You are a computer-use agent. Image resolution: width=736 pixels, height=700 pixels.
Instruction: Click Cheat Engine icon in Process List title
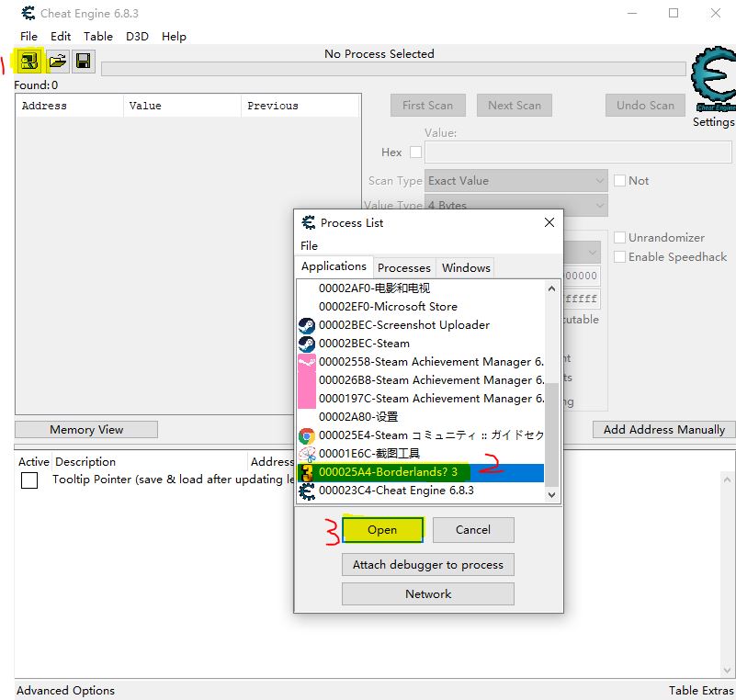(309, 222)
